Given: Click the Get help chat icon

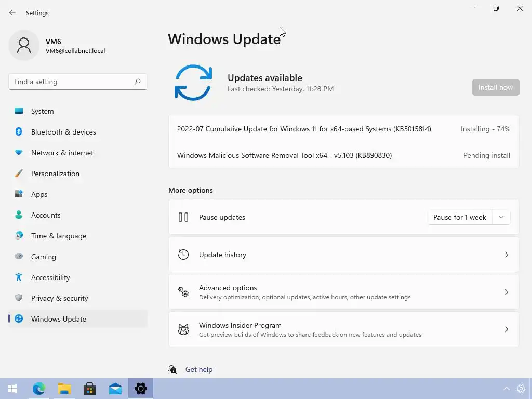Looking at the screenshot, I should 172,369.
